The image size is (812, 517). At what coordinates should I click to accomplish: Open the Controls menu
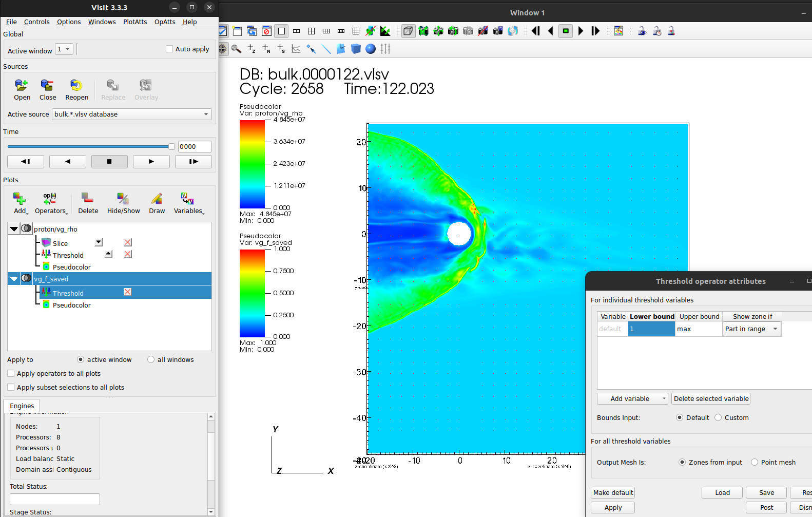click(x=36, y=22)
